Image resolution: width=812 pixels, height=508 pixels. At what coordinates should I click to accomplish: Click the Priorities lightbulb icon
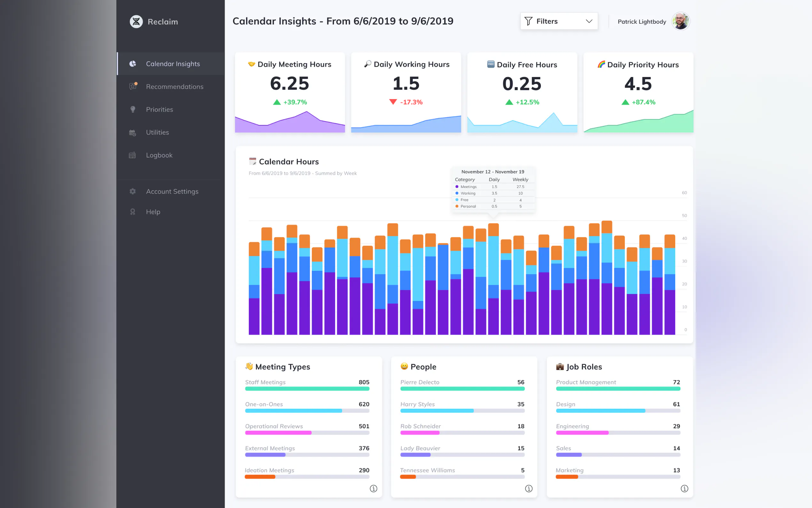click(x=133, y=109)
